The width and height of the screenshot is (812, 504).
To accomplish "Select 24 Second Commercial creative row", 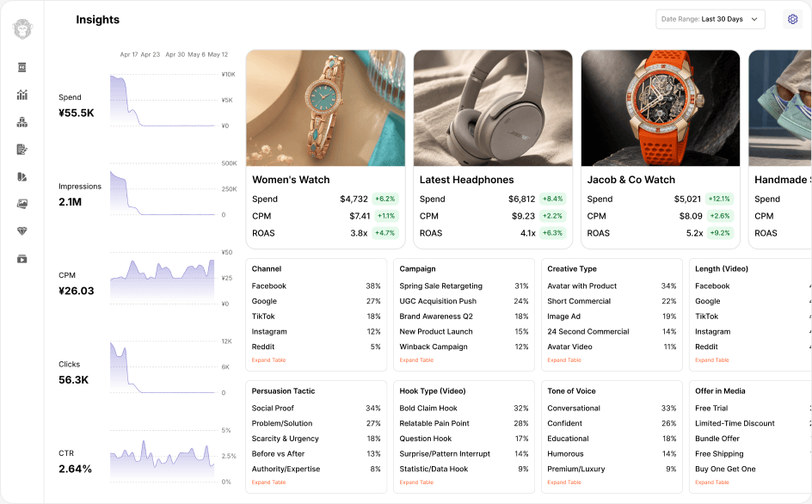I will point(612,332).
